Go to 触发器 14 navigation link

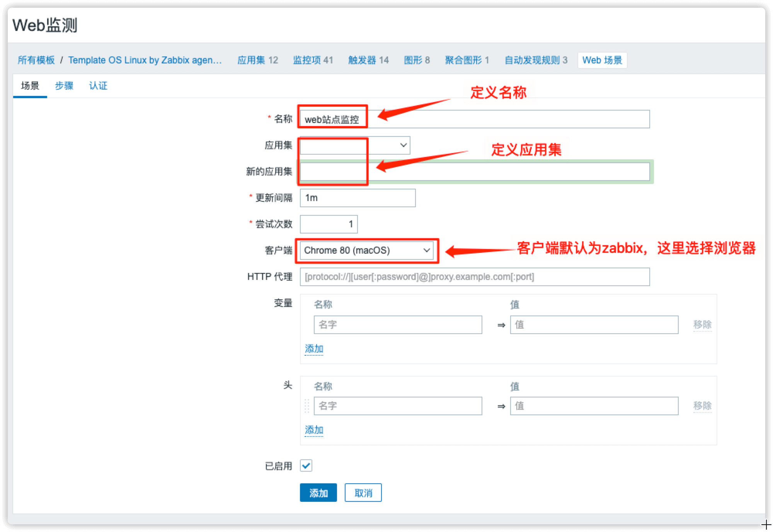[368, 60]
